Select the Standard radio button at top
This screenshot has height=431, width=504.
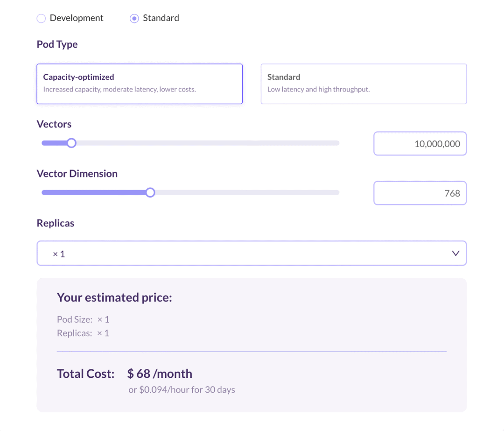coord(134,19)
